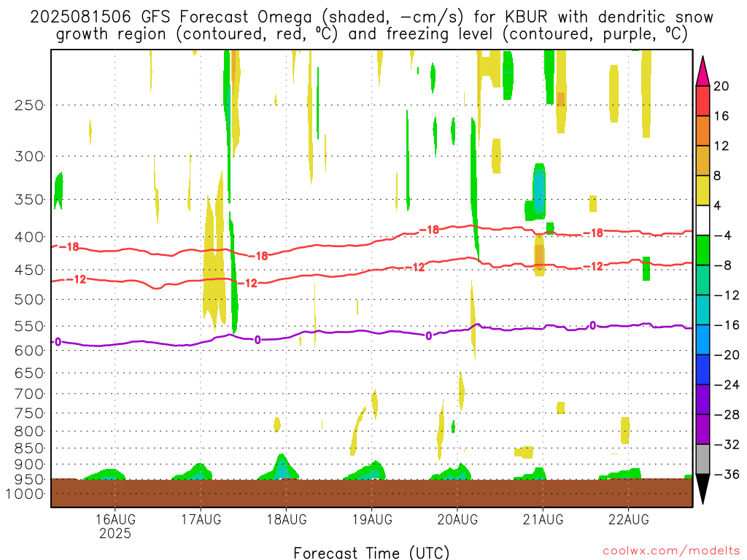
Task: Select the 17AUG date label
Action: (x=201, y=519)
